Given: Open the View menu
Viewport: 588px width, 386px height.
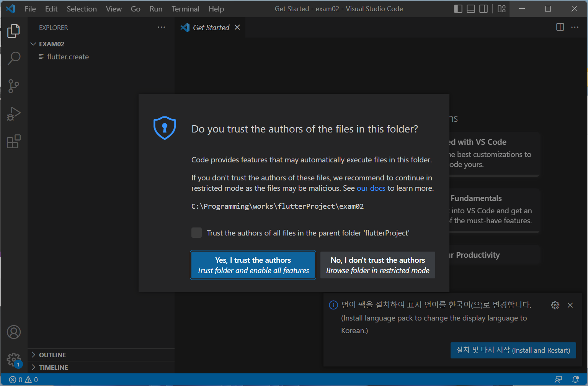Looking at the screenshot, I should tap(114, 9).
